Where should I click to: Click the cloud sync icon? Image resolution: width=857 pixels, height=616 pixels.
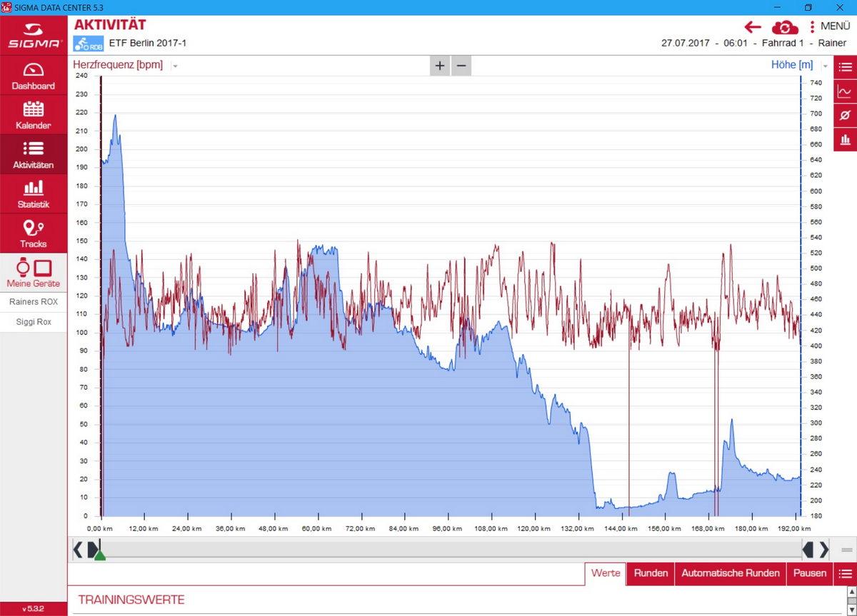tap(785, 28)
